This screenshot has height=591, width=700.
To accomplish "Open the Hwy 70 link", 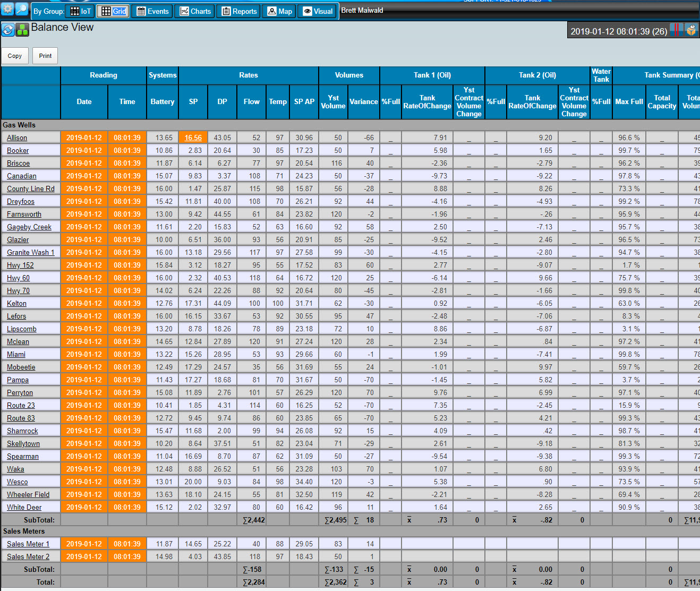I will coord(19,290).
